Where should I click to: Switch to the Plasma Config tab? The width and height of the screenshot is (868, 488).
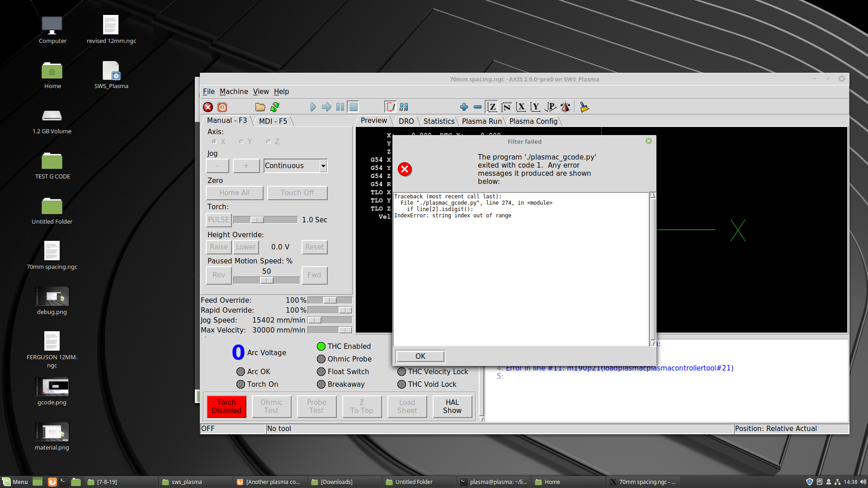pos(533,121)
